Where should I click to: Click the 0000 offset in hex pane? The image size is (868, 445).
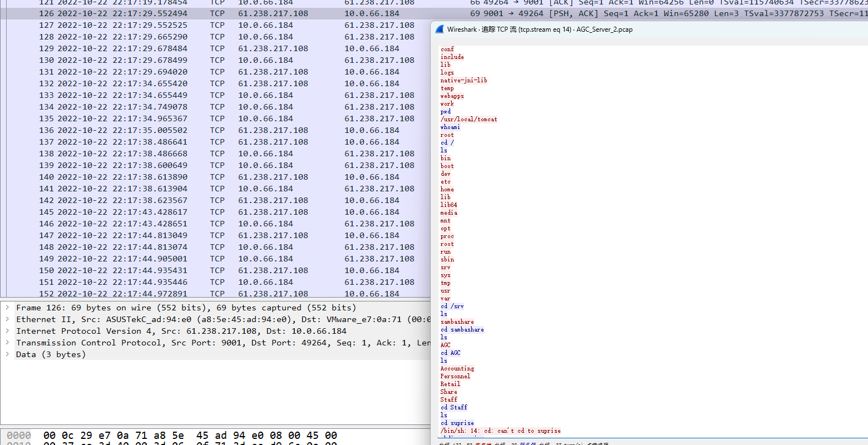click(x=19, y=436)
